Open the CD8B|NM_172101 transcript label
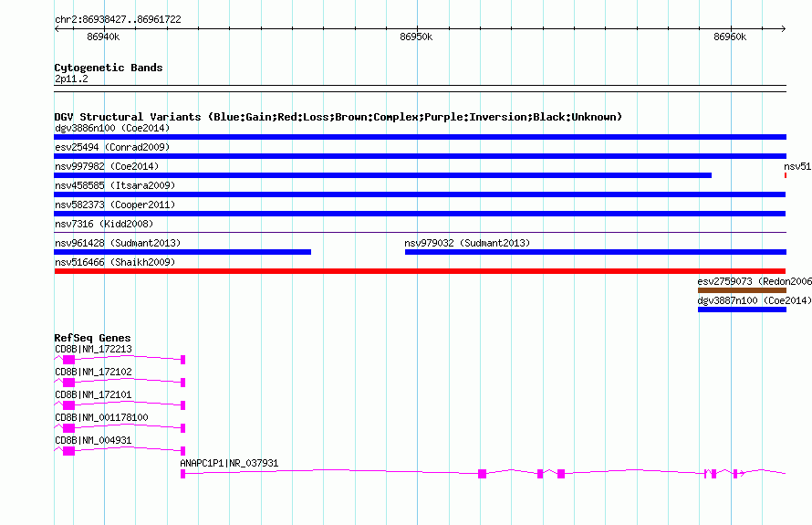812x525 pixels. click(x=93, y=395)
